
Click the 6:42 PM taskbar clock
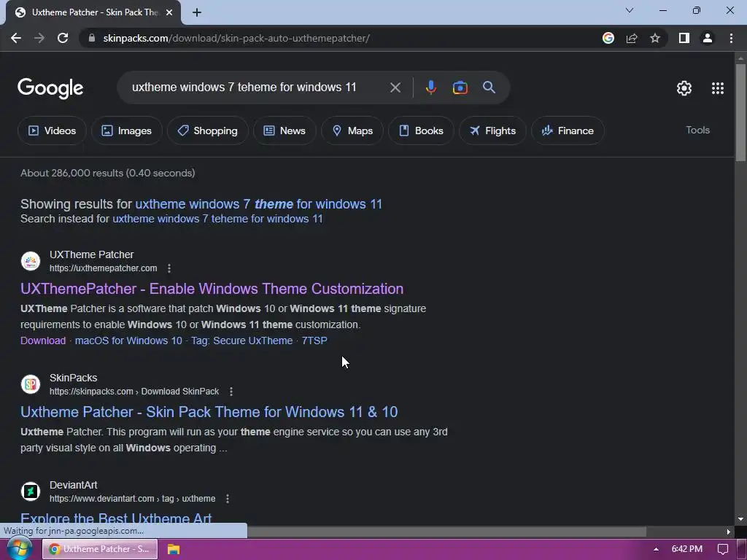click(686, 549)
